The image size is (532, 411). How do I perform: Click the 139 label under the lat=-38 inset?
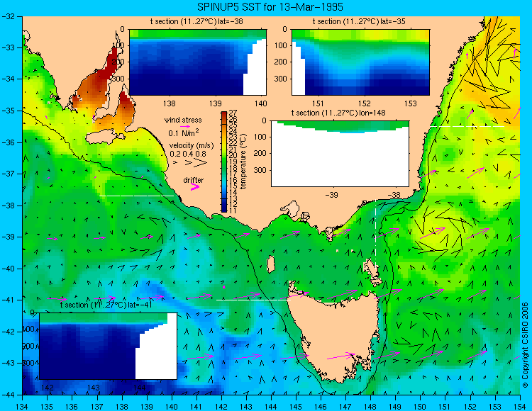coord(216,103)
